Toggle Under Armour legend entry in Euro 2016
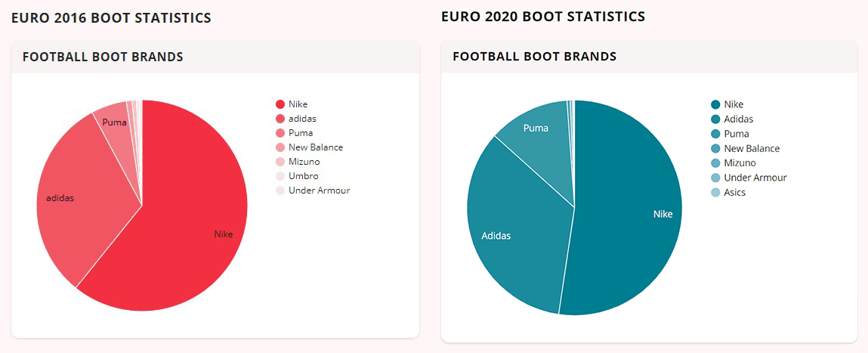The height and width of the screenshot is (353, 868). pos(319,190)
